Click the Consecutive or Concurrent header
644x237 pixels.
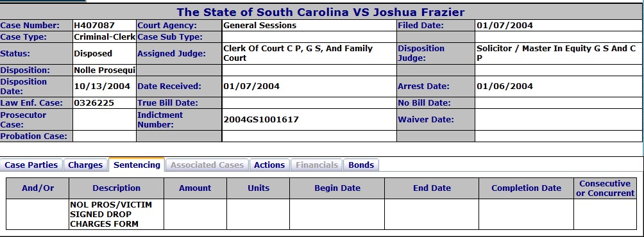tap(605, 188)
